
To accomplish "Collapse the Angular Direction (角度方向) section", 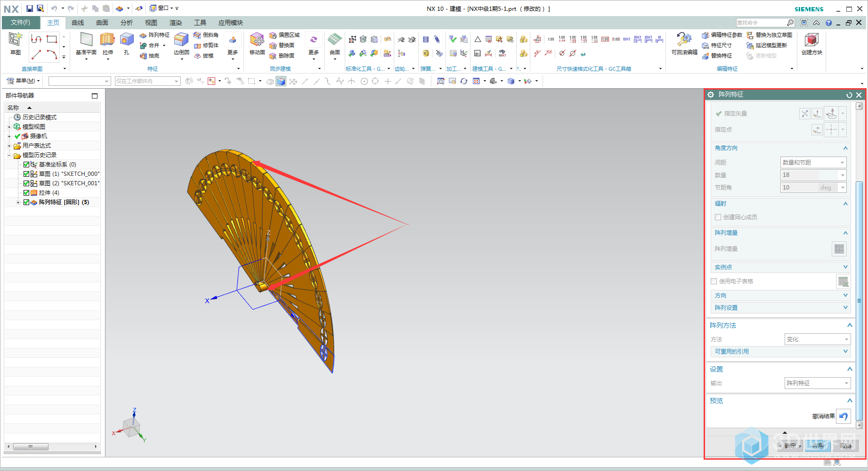I will point(845,148).
